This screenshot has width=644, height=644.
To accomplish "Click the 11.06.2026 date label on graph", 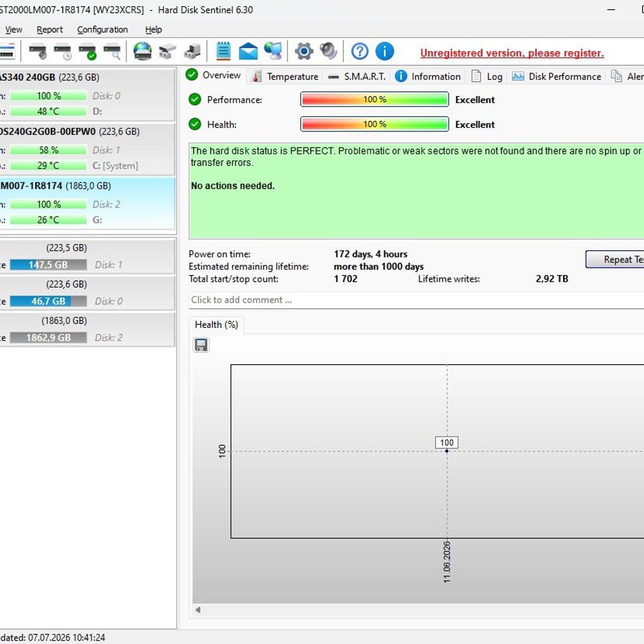I will (x=447, y=562).
